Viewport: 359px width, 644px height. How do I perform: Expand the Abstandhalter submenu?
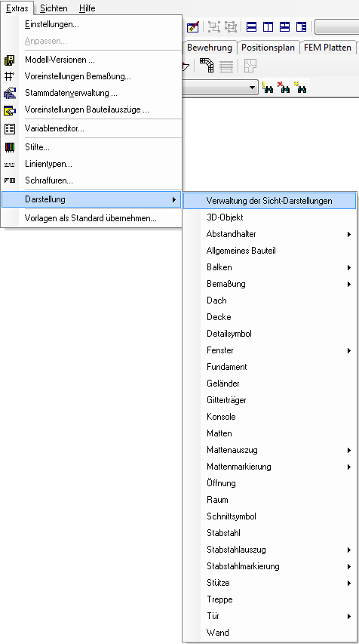(x=349, y=234)
